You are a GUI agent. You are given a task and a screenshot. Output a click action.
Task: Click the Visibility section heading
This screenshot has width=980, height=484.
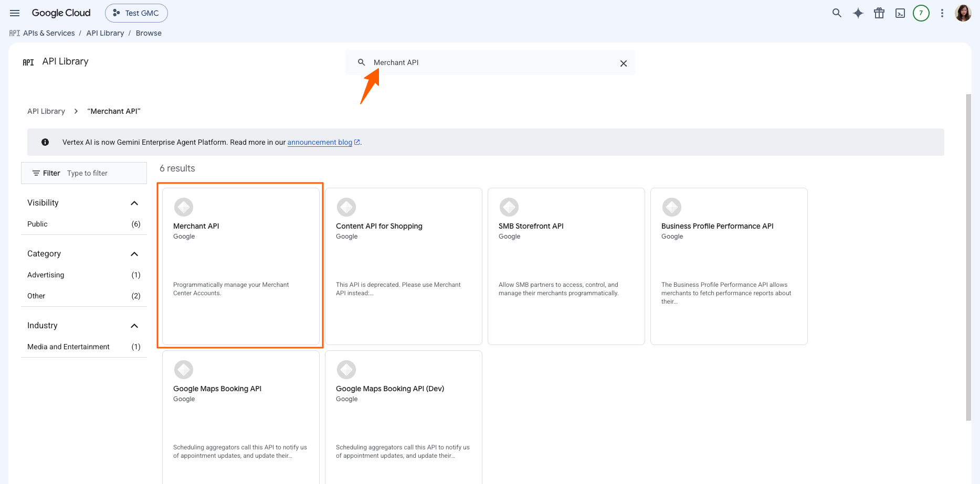[x=43, y=203]
